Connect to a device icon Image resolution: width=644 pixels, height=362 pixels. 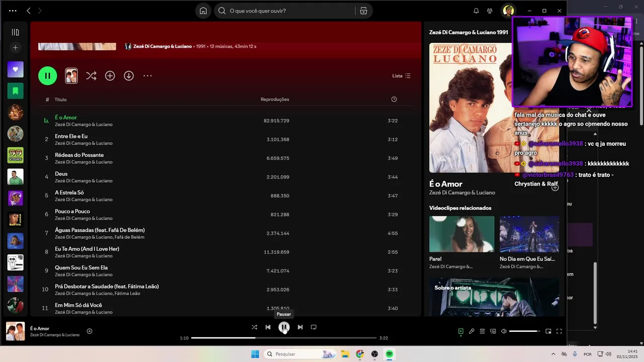pos(493,331)
